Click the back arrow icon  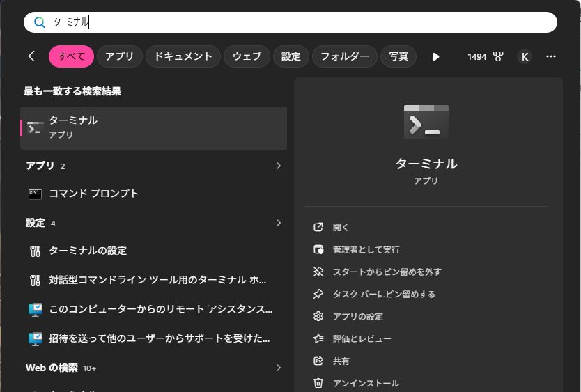pos(34,56)
